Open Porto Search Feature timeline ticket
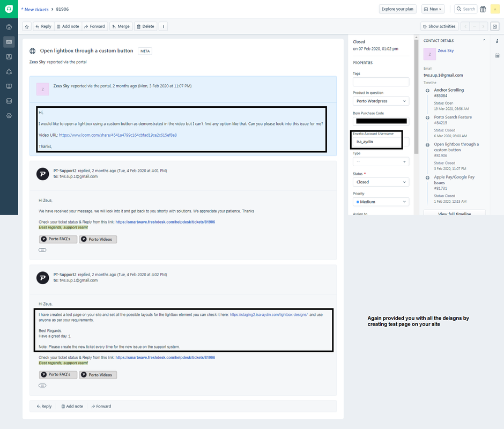The height and width of the screenshot is (429, 504). coord(453,117)
